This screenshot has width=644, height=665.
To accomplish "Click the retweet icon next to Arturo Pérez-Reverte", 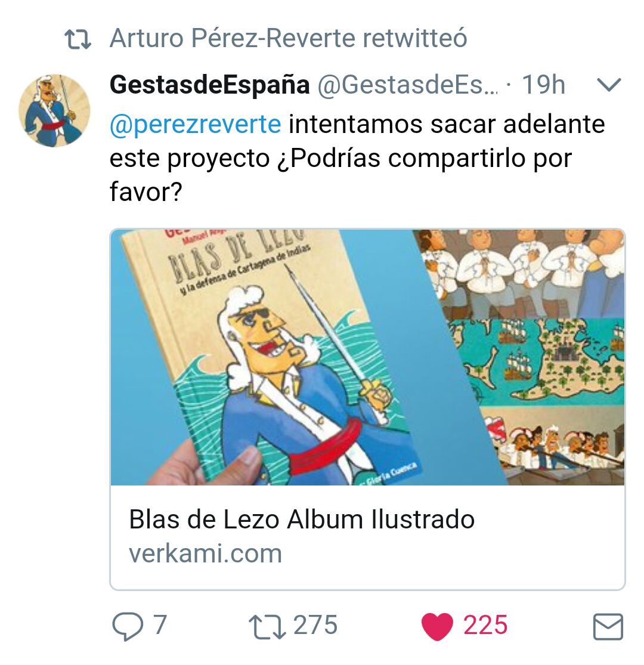I will click(x=78, y=39).
